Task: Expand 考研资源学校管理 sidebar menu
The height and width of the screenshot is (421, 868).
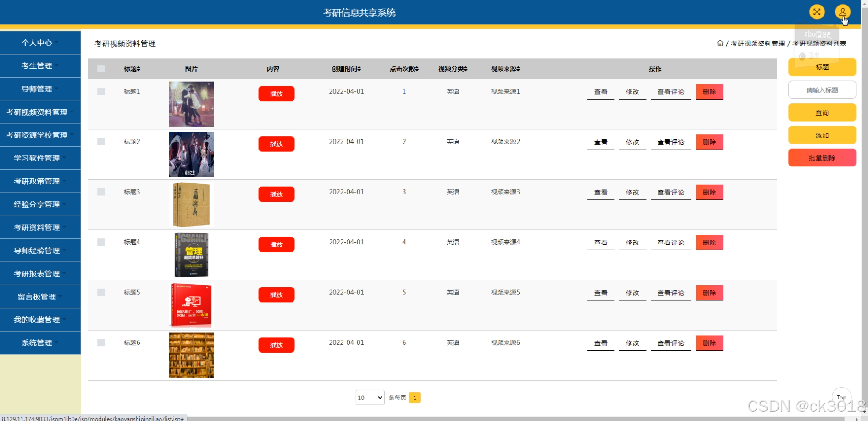Action: 40,135
